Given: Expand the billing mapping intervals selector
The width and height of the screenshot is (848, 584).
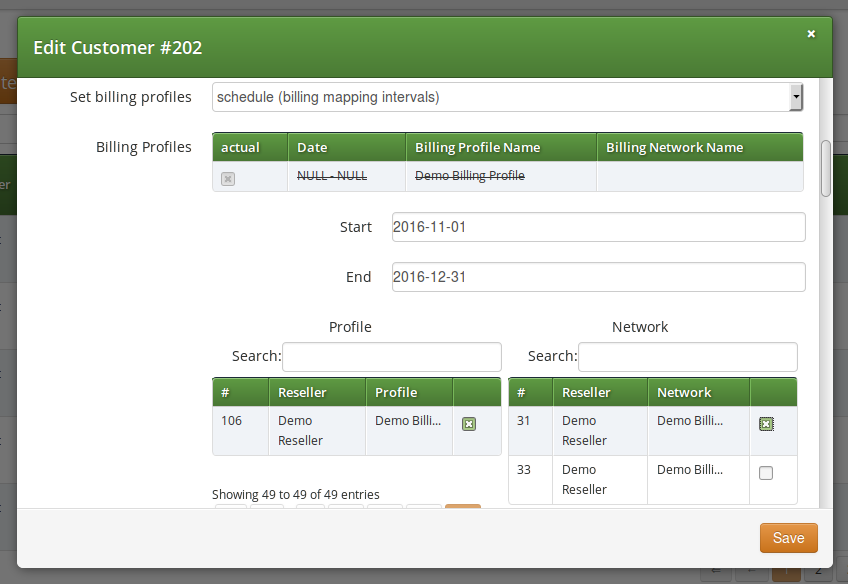Looking at the screenshot, I should click(x=797, y=96).
